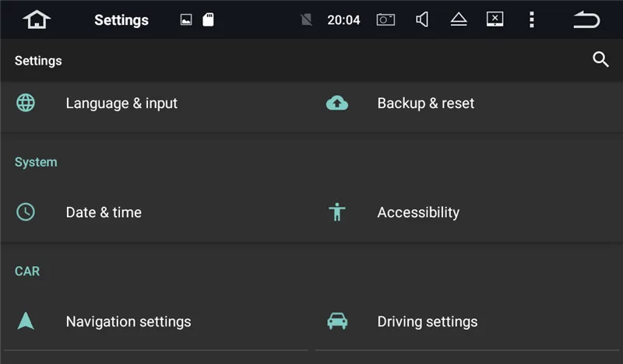Tap the home icon in status bar
The height and width of the screenshot is (364, 623).
coord(37,19)
